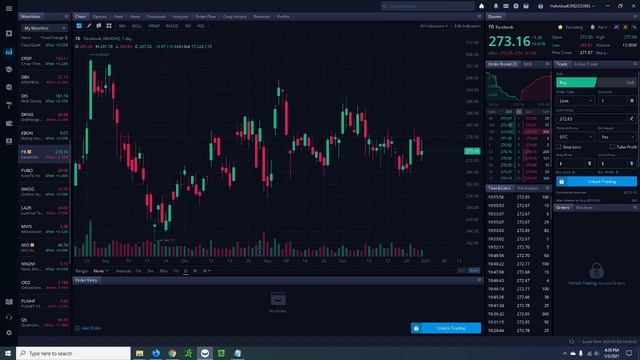Click the Windows search box
The image size is (640, 360).
click(73, 353)
